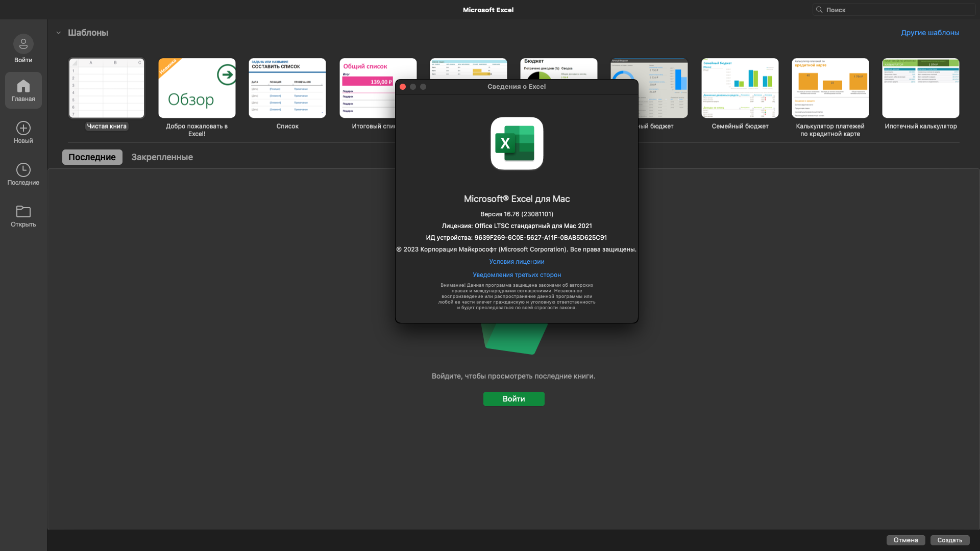Click the Войти account icon in sidebar
The height and width of the screenshot is (551, 980).
pos(23,45)
